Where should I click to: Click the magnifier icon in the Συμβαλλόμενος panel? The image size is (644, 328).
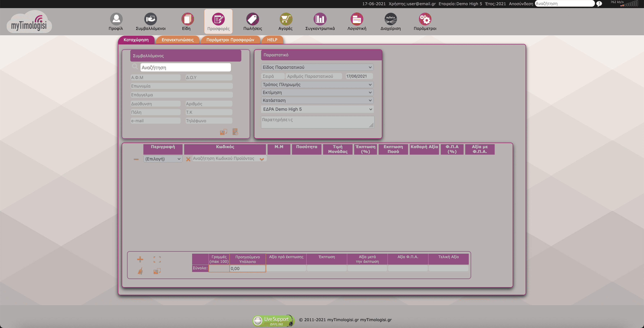click(x=135, y=66)
